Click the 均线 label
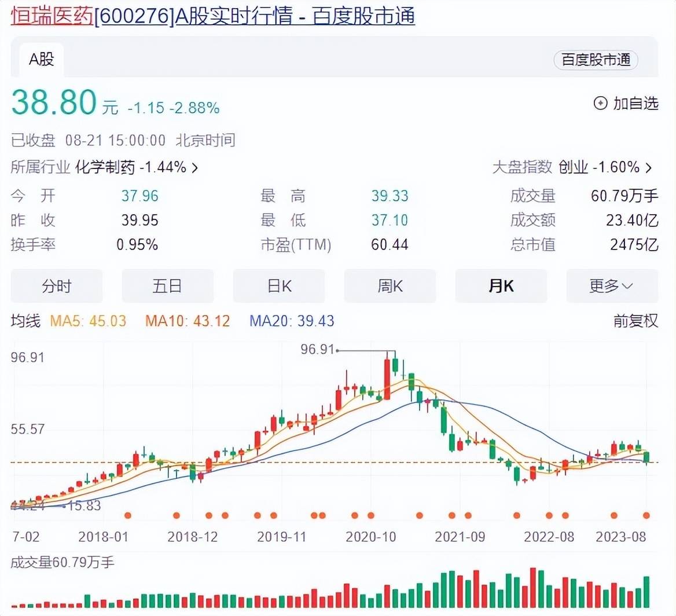Screen dimensions: 676x616 (x=25, y=321)
